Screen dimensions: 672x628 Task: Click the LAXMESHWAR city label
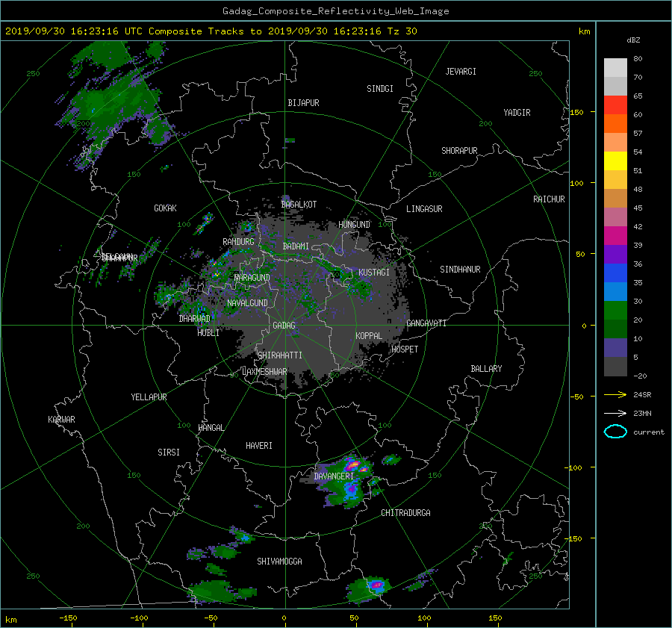(x=264, y=372)
